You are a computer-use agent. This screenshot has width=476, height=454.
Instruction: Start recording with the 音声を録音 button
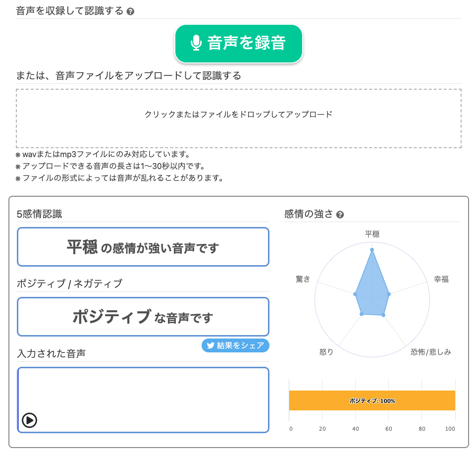pos(238,44)
